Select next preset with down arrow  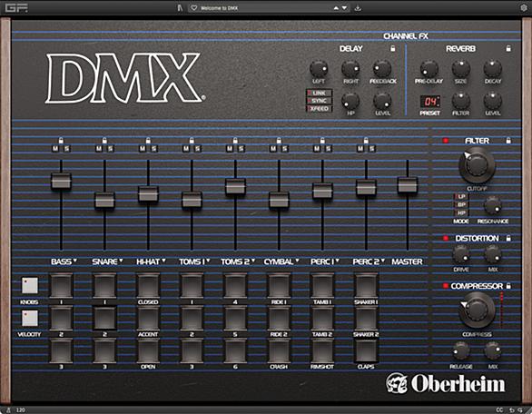tap(344, 8)
